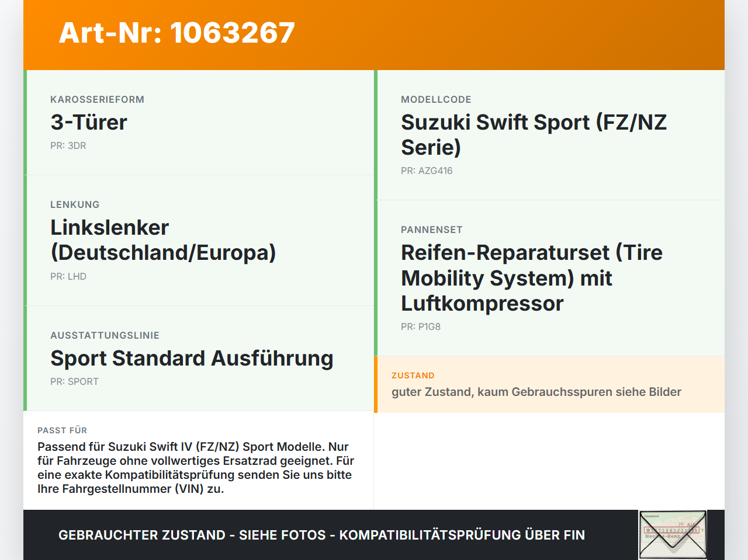This screenshot has height=560, width=748.
Task: Select the PR: LHD code
Action: (x=68, y=277)
